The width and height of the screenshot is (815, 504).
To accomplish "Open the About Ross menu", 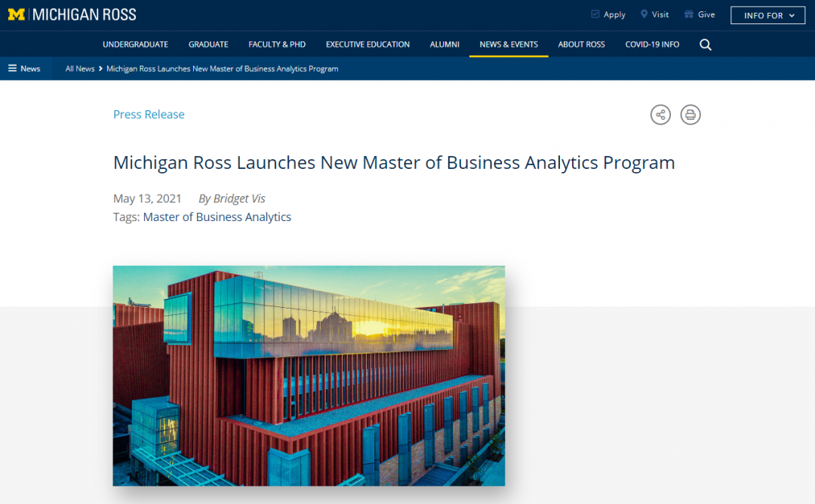I will (582, 45).
